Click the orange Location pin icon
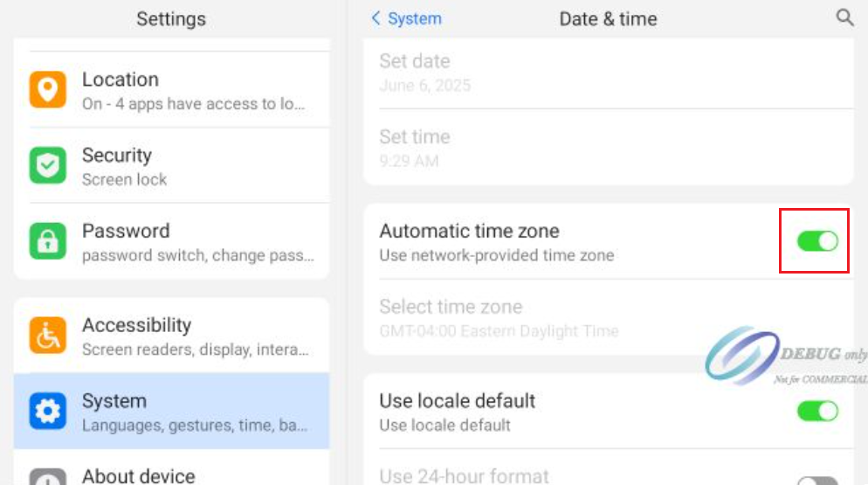Viewport: 868px width, 485px height. (47, 90)
